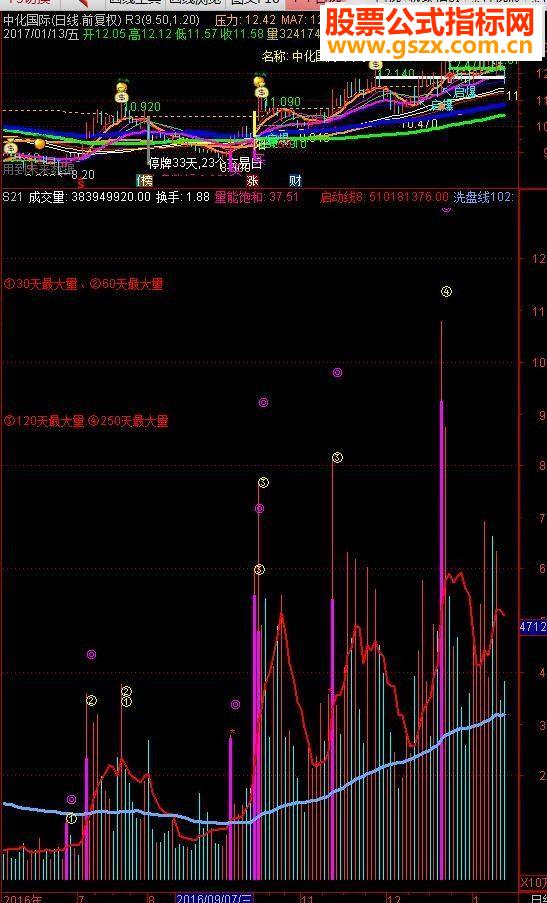Click the ①30天最大量、②60天最大量 legend

pyautogui.click(x=84, y=284)
